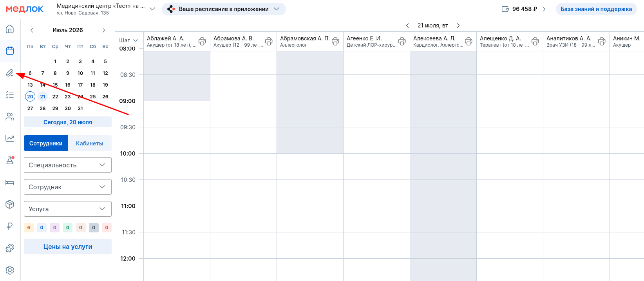Click the purple status counter 0
This screenshot has height=281, width=644.
pyautogui.click(x=54, y=228)
